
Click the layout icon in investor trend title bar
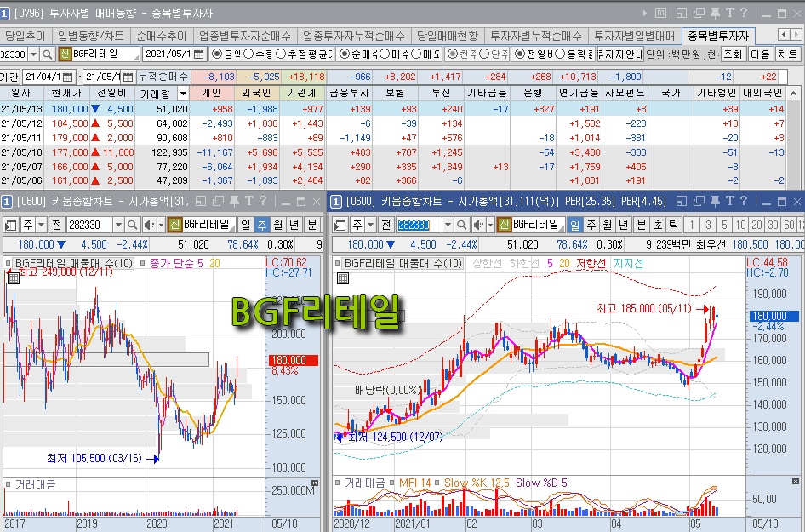682,13
